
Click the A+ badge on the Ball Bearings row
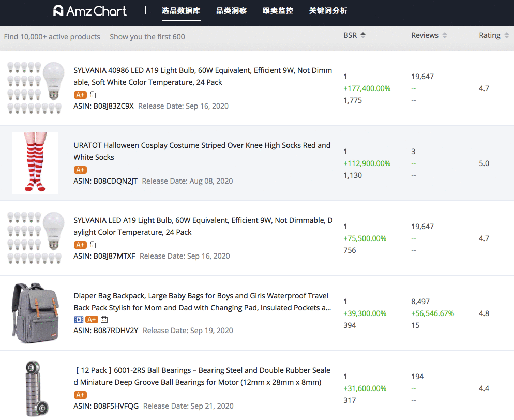[x=80, y=395]
